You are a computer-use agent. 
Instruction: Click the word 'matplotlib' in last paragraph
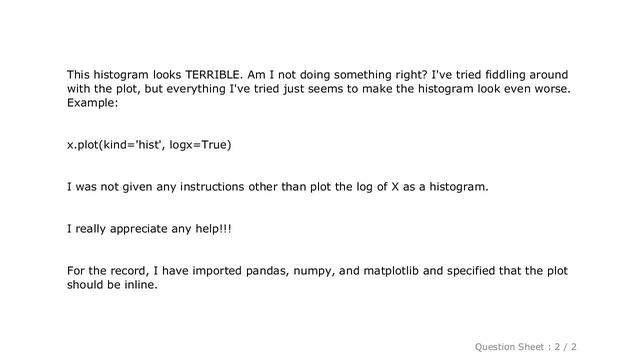pyautogui.click(x=391, y=271)
